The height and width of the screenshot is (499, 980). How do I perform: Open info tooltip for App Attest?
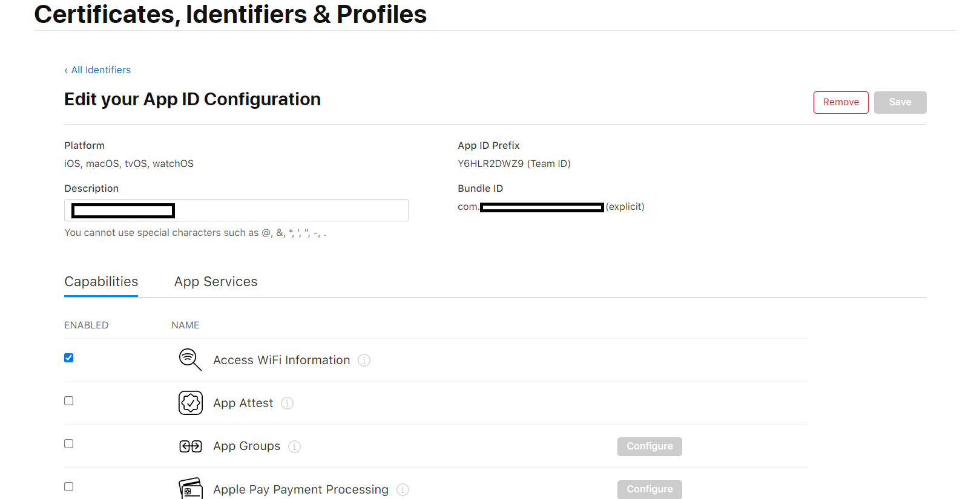(x=288, y=403)
